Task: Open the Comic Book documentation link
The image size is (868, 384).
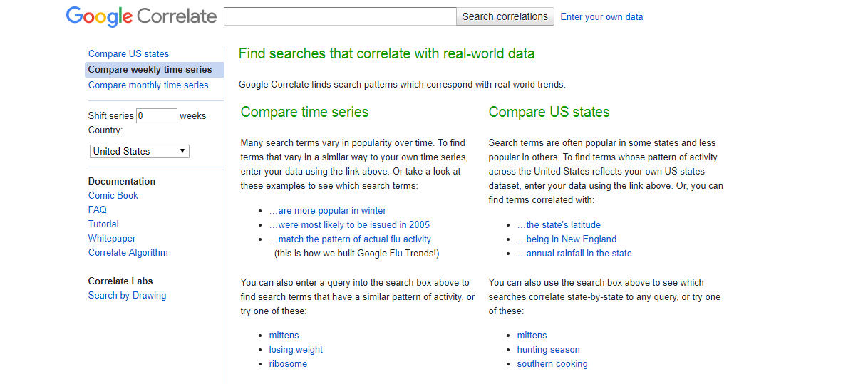Action: [113, 196]
